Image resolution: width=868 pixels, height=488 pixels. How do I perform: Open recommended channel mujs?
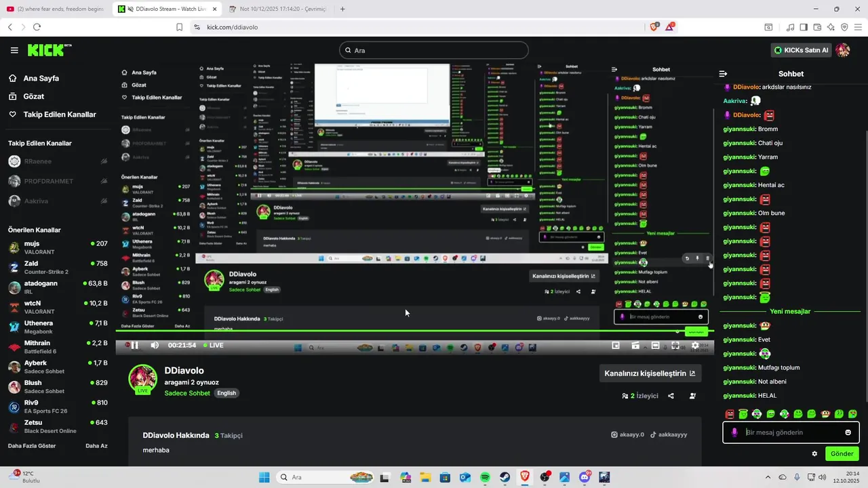pyautogui.click(x=57, y=247)
